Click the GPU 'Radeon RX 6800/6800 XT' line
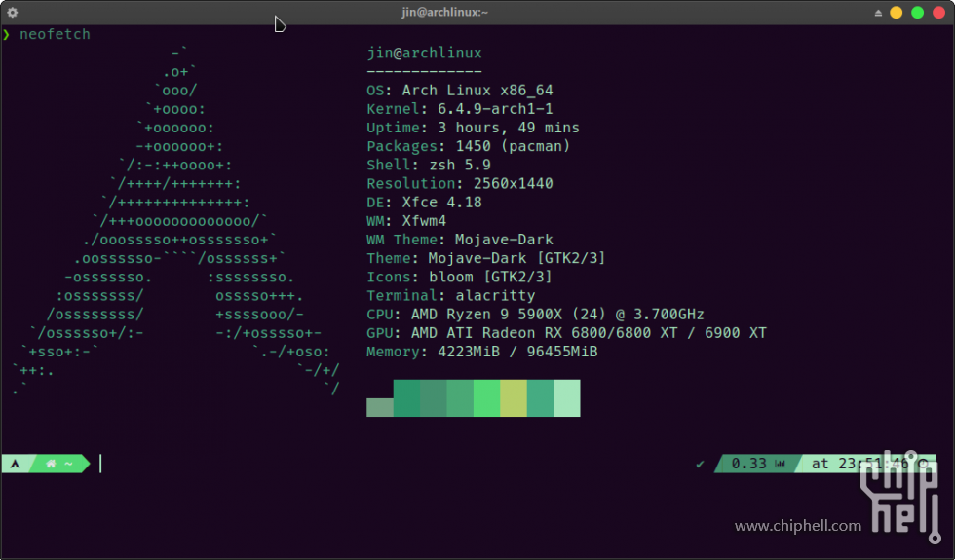Image resolution: width=955 pixels, height=560 pixels. [566, 333]
